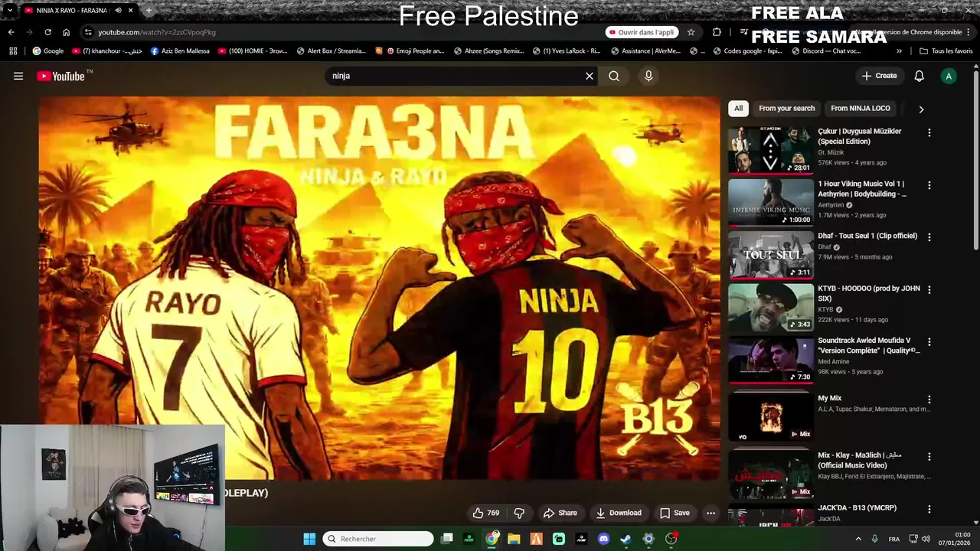
Task: Start voice search with the microphone
Action: (x=648, y=76)
